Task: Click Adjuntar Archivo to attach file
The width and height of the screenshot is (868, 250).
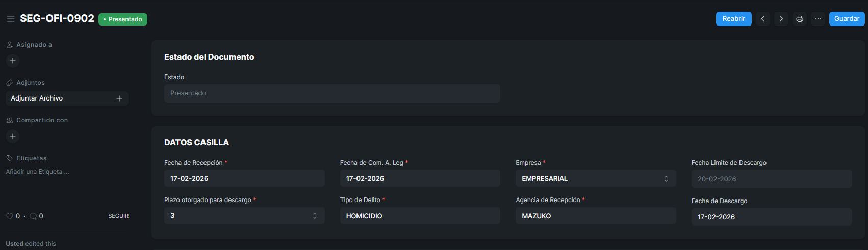Action: pos(37,98)
